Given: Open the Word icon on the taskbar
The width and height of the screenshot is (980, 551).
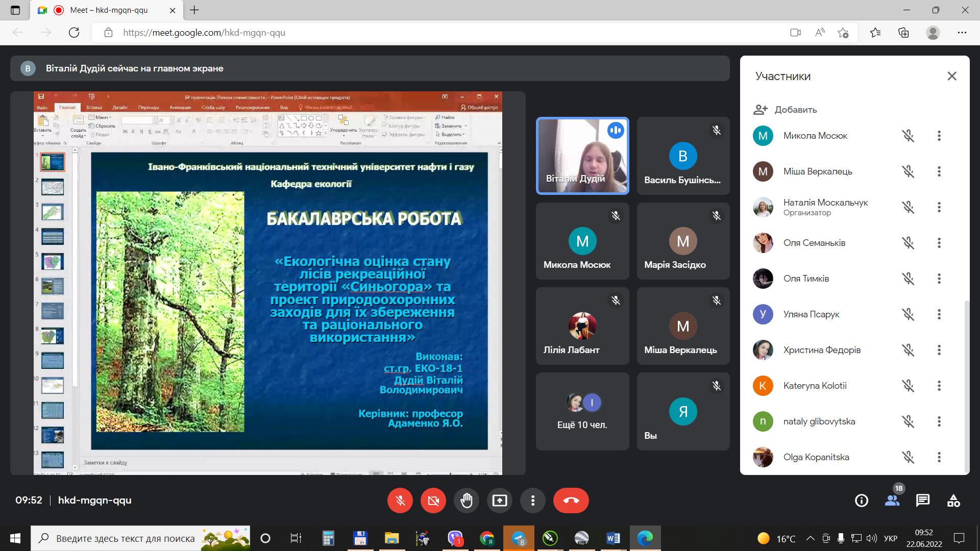Looking at the screenshot, I should point(612,538).
